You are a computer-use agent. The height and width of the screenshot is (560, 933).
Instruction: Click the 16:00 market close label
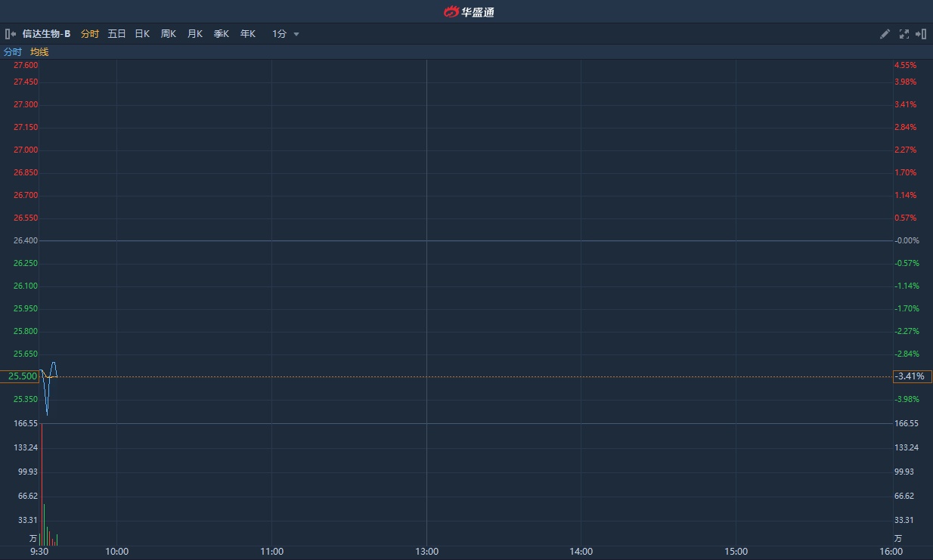[891, 552]
